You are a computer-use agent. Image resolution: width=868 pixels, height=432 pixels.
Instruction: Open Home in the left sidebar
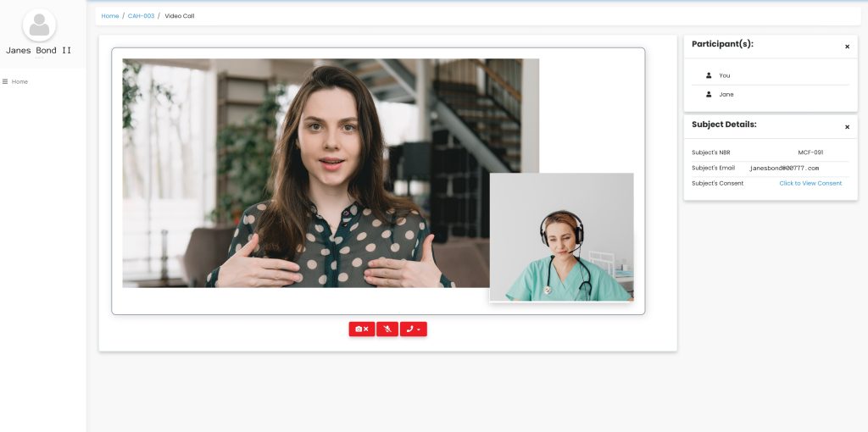[x=19, y=81]
